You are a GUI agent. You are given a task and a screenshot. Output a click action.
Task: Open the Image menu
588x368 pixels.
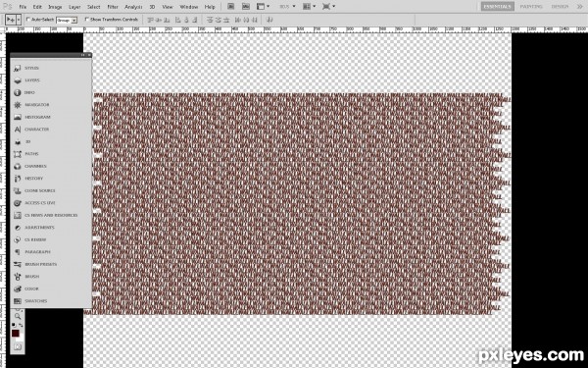coord(55,7)
